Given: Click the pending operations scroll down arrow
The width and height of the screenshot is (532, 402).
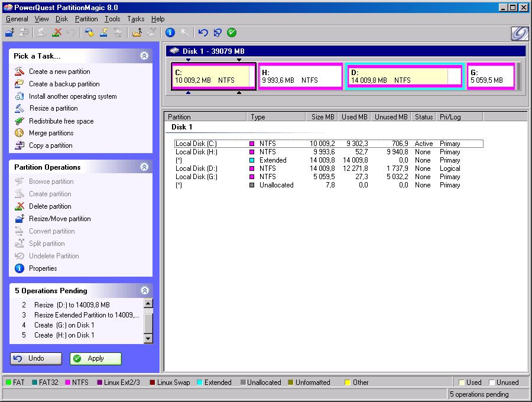Looking at the screenshot, I should point(148,339).
